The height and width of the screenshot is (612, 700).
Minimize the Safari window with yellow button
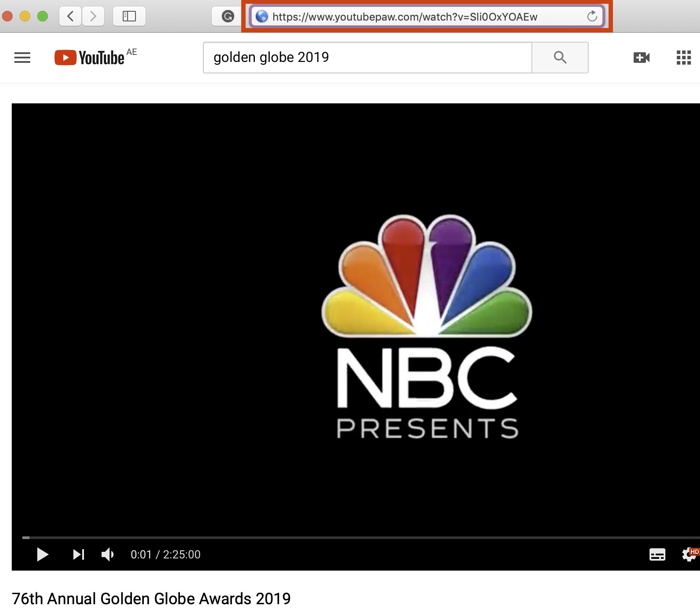click(x=25, y=17)
